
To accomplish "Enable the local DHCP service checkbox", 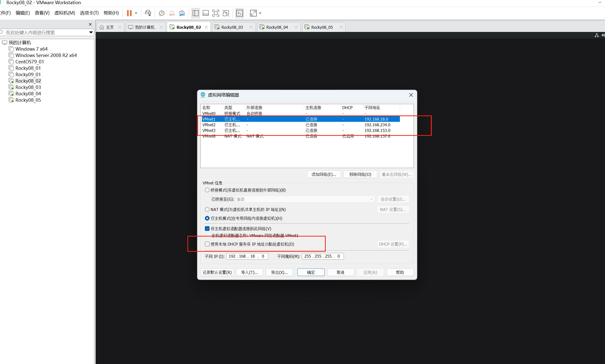I will click(x=207, y=244).
